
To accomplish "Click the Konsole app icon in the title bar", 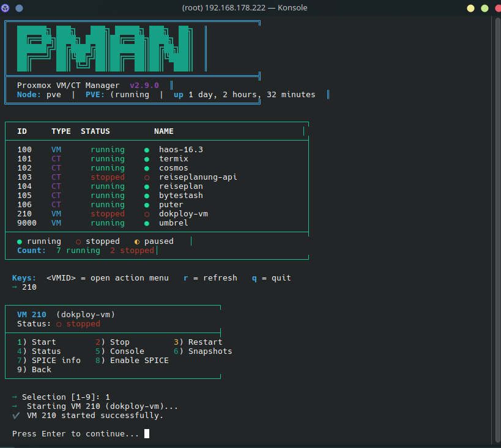I will tap(5, 8).
